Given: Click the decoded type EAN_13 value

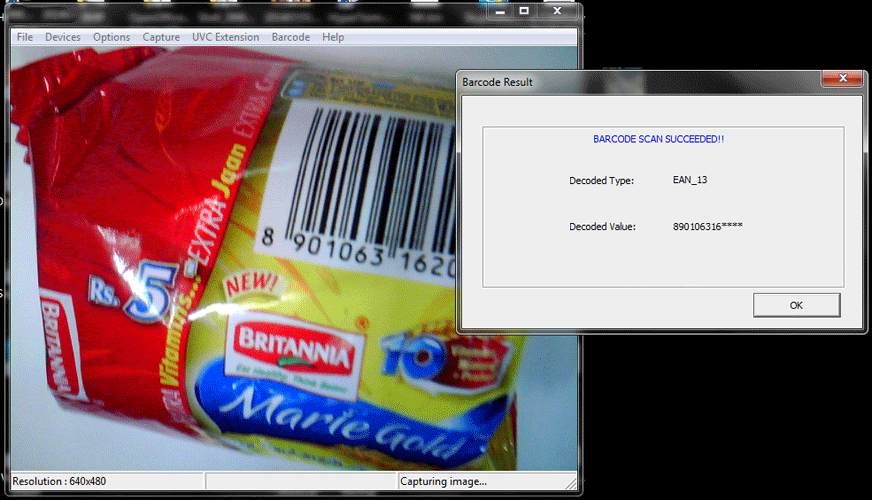Looking at the screenshot, I should point(690,180).
